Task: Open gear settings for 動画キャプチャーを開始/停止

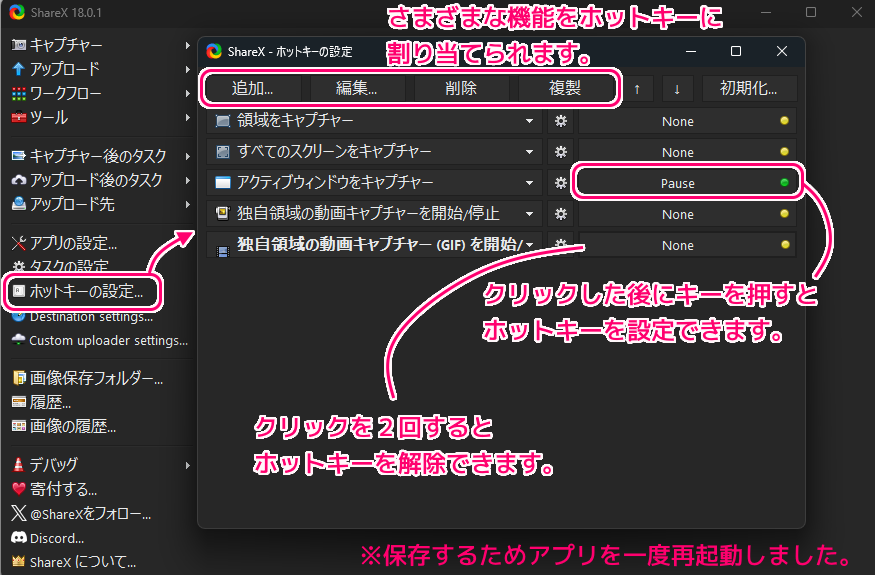Action: click(561, 214)
